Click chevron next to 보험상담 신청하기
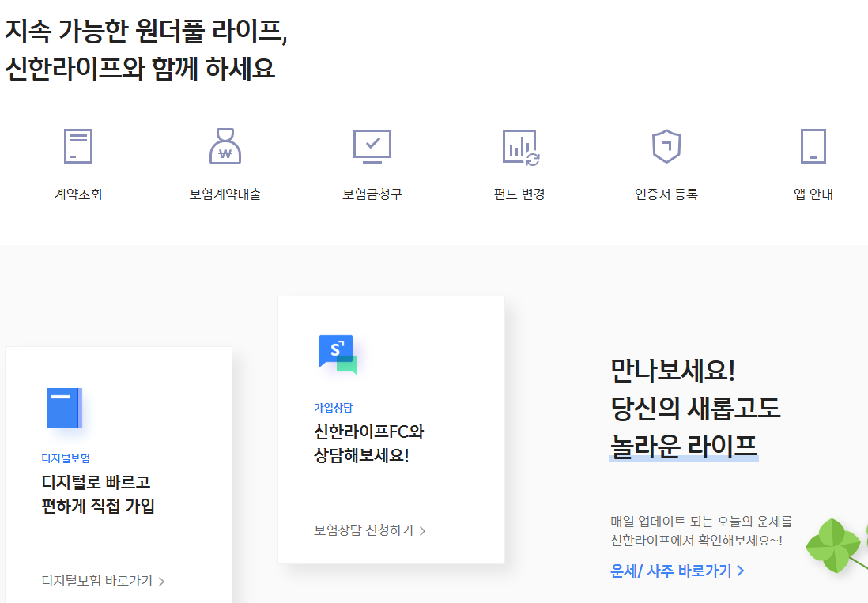Viewport: 868px width, 603px height. pyautogui.click(x=422, y=531)
